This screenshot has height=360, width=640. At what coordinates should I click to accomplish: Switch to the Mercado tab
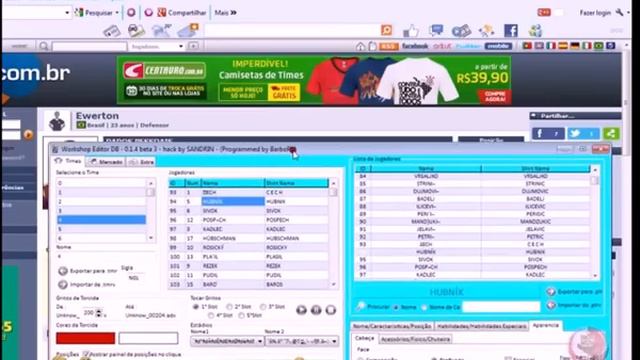[x=106, y=162]
